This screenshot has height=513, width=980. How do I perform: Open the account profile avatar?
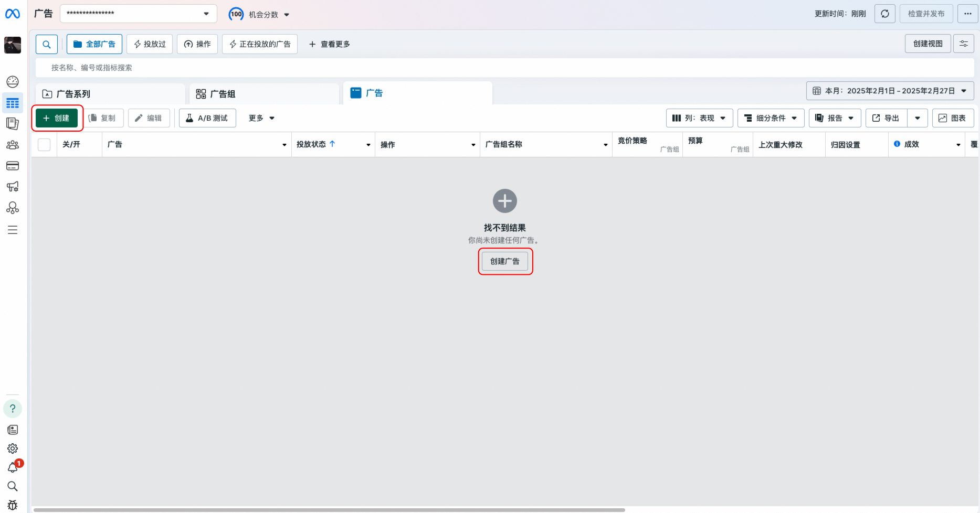pos(13,45)
